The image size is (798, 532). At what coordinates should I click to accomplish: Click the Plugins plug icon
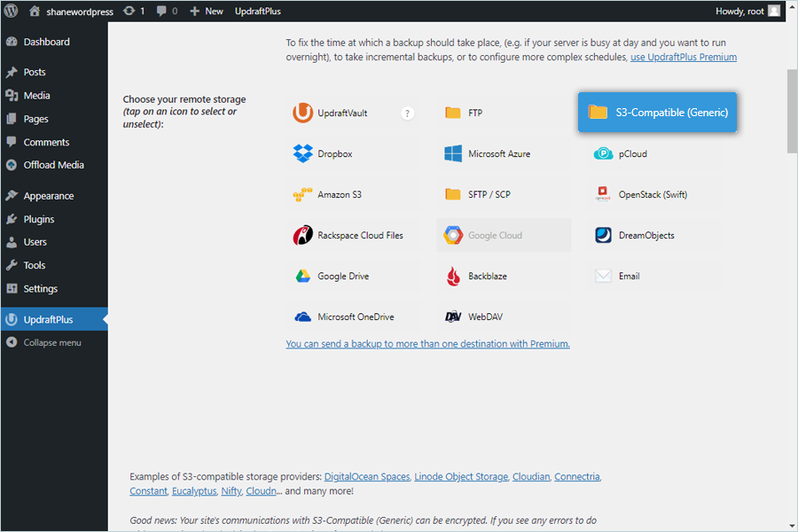tap(12, 219)
